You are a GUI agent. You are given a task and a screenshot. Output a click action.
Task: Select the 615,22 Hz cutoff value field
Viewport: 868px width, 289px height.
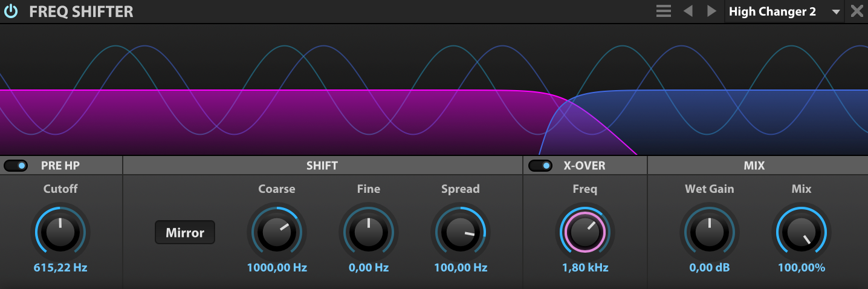60,268
